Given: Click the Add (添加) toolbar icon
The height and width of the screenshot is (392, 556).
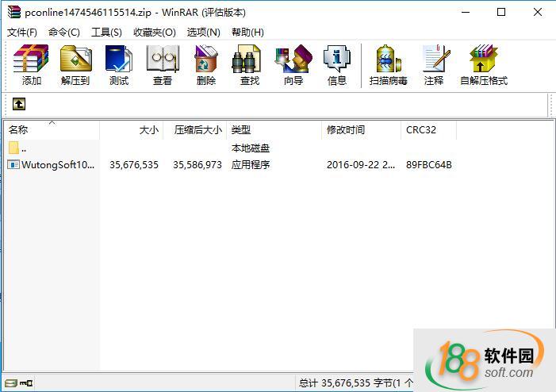Looking at the screenshot, I should tap(32, 64).
